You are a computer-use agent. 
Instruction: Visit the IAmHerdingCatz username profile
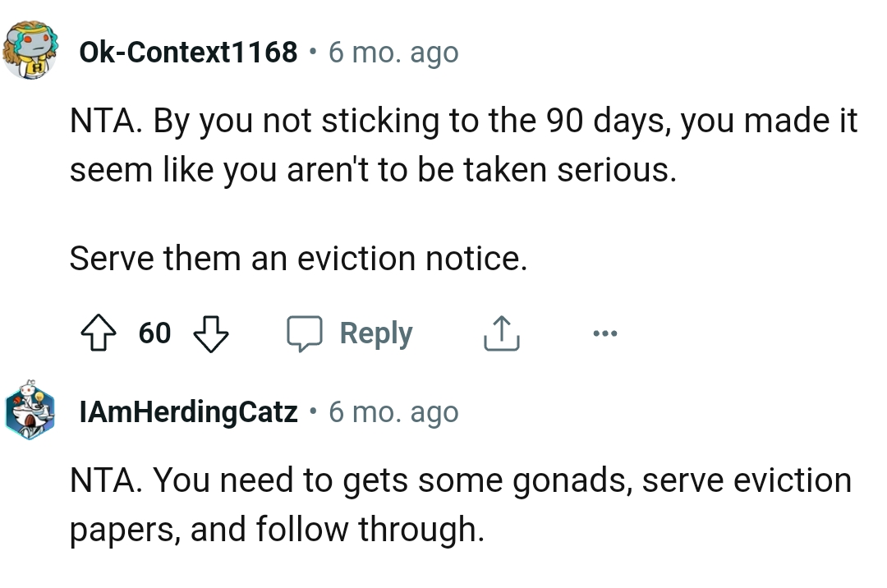point(188,411)
